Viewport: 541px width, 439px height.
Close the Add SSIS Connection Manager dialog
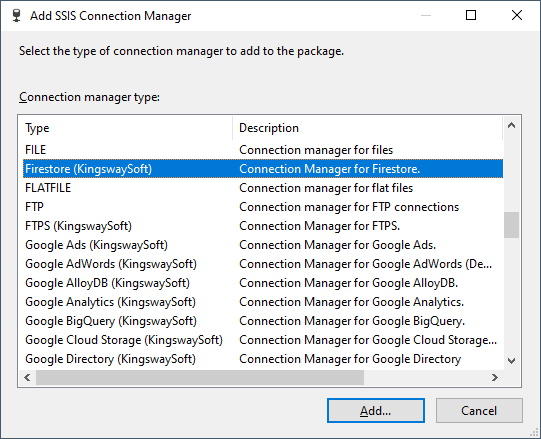(x=517, y=15)
